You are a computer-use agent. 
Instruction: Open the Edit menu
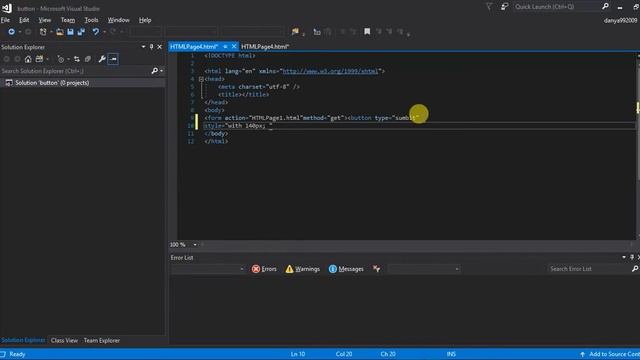24,20
